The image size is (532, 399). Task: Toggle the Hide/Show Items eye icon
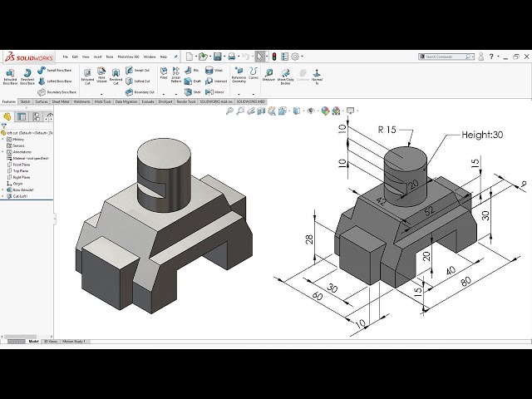[x=310, y=111]
